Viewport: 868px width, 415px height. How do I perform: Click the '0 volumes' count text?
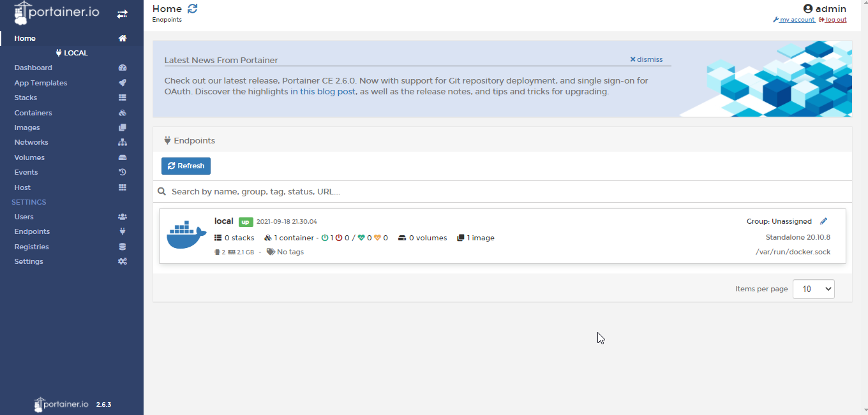428,238
